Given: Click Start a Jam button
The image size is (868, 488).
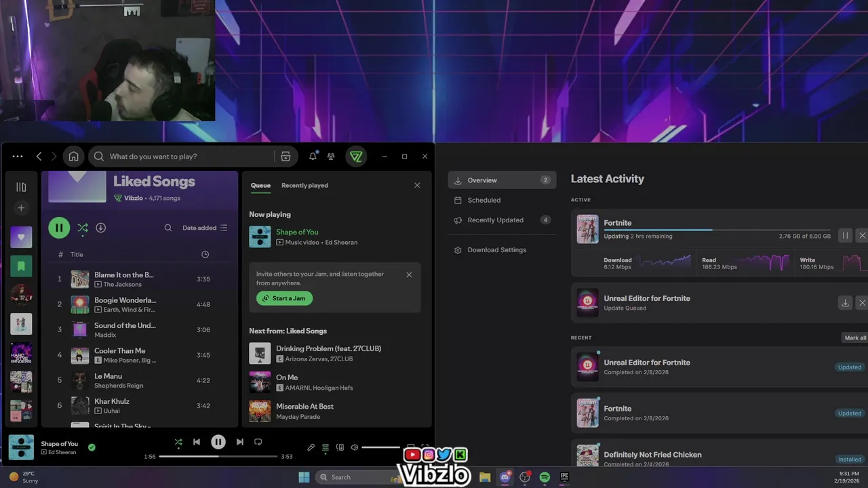Looking at the screenshot, I should [x=284, y=298].
